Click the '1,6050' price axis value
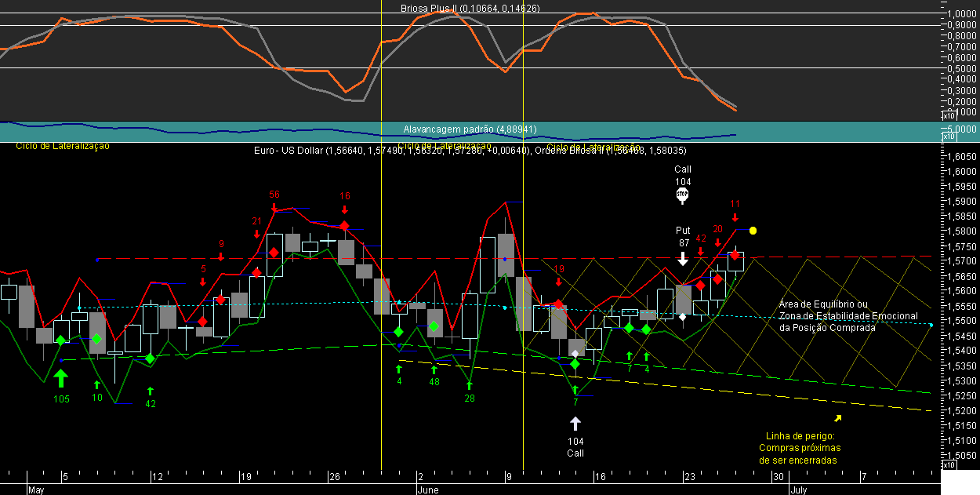Image resolution: width=980 pixels, height=495 pixels. pyautogui.click(x=960, y=157)
